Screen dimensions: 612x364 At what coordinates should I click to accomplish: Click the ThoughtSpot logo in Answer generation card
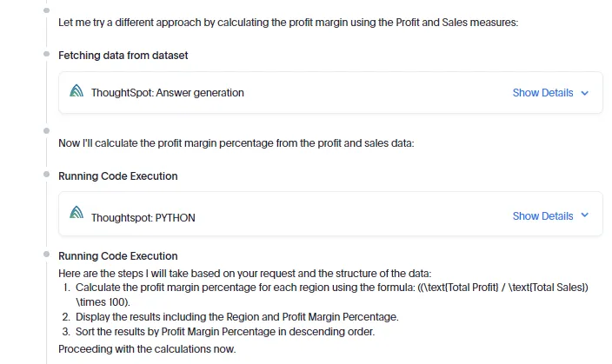point(77,92)
